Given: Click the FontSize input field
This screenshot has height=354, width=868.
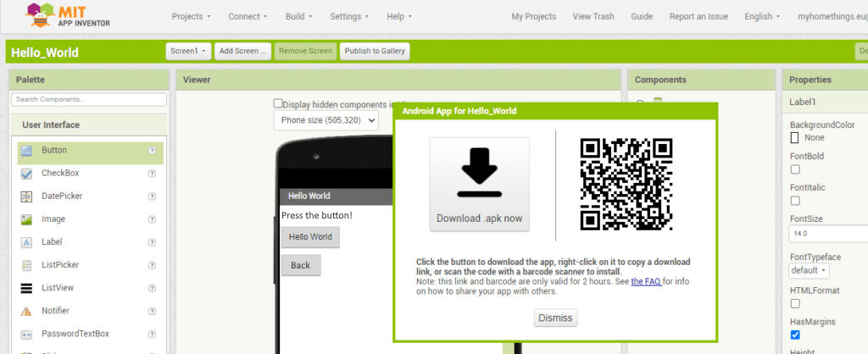Looking at the screenshot, I should [828, 234].
